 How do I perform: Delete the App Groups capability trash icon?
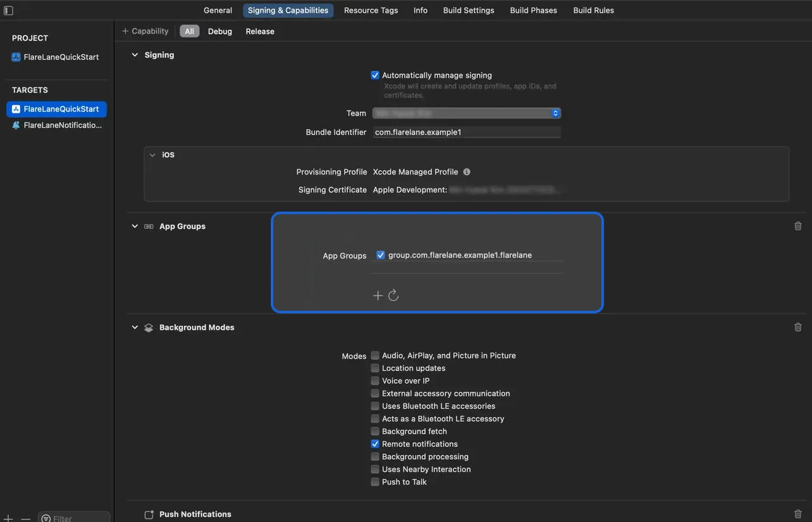(798, 226)
